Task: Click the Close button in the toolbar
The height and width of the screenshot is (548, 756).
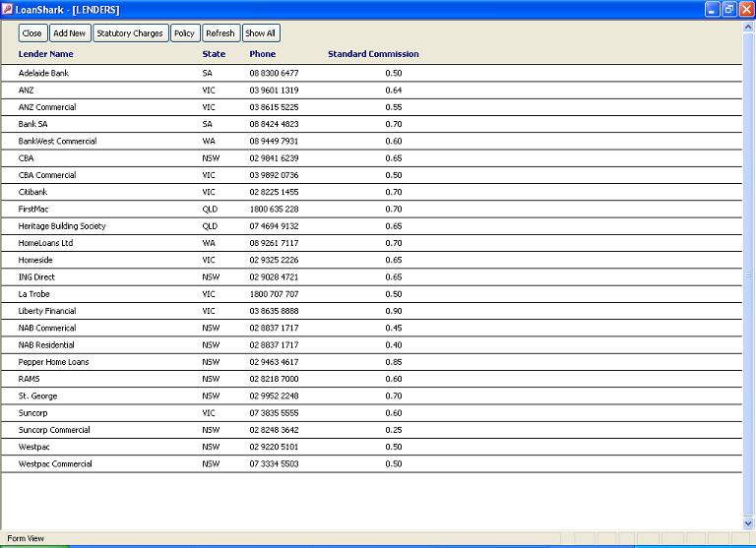Action: [32, 33]
